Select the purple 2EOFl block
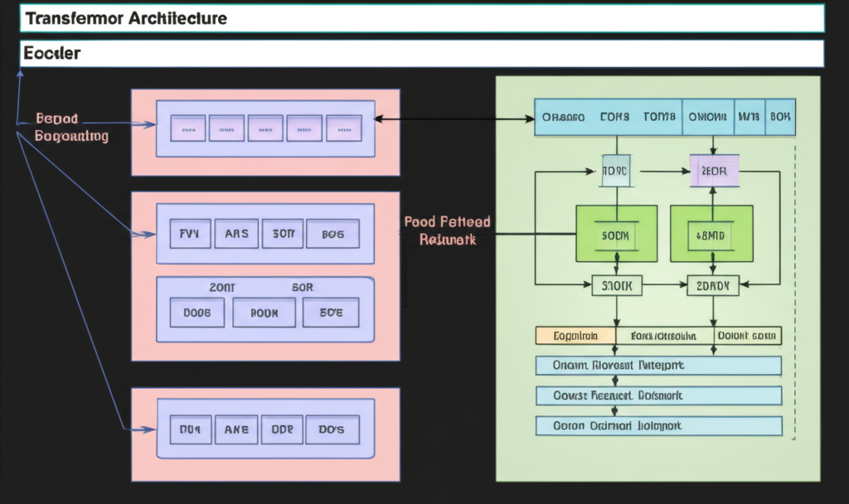 pos(713,170)
